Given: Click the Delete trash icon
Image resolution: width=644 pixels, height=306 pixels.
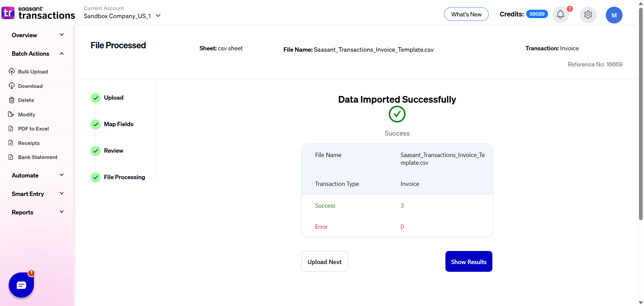Looking at the screenshot, I should [12, 100].
